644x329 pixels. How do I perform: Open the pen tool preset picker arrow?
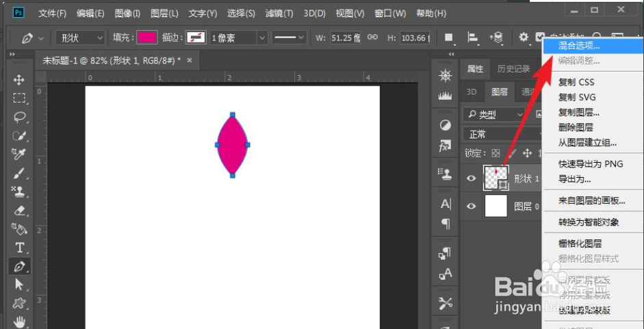point(41,38)
